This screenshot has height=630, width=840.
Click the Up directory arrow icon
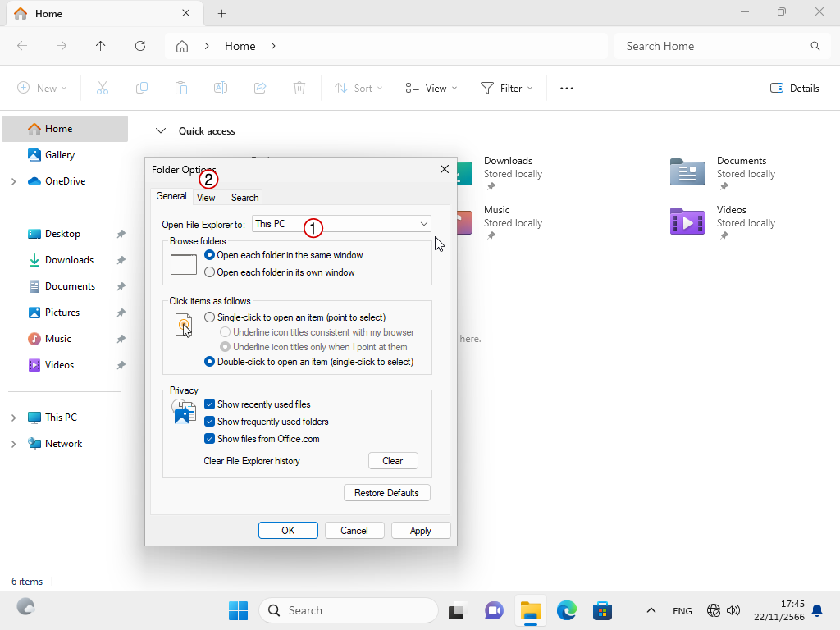coord(101,46)
